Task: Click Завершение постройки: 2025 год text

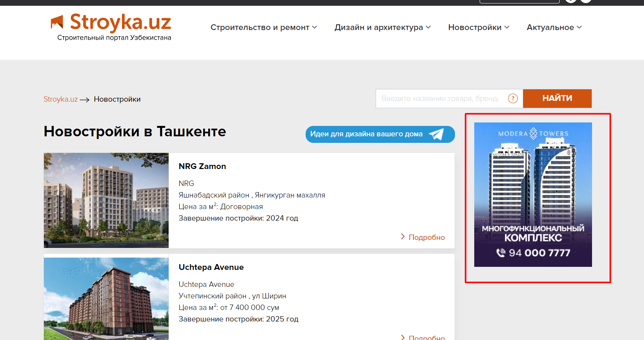Action: click(x=238, y=319)
